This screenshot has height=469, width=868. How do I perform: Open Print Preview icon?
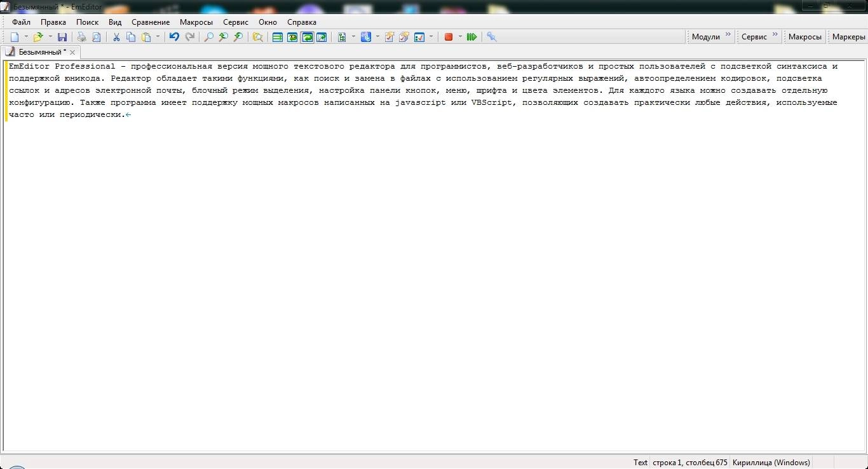96,37
